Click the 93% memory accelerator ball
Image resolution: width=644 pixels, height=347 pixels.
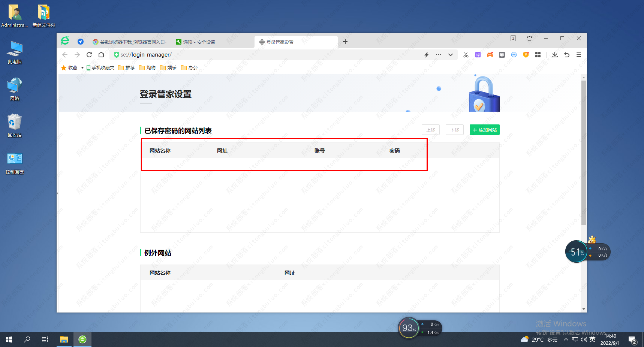click(409, 328)
